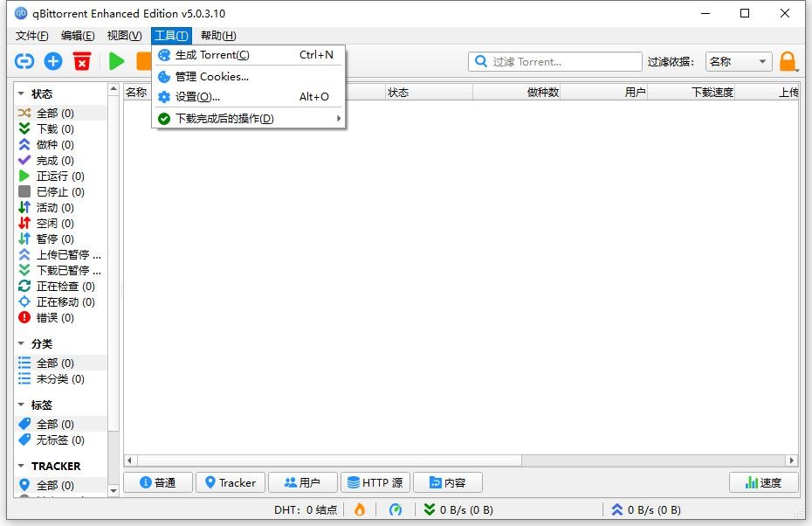The image size is (812, 526).
Task: Select 错误 (0) status filter
Action: pos(54,317)
